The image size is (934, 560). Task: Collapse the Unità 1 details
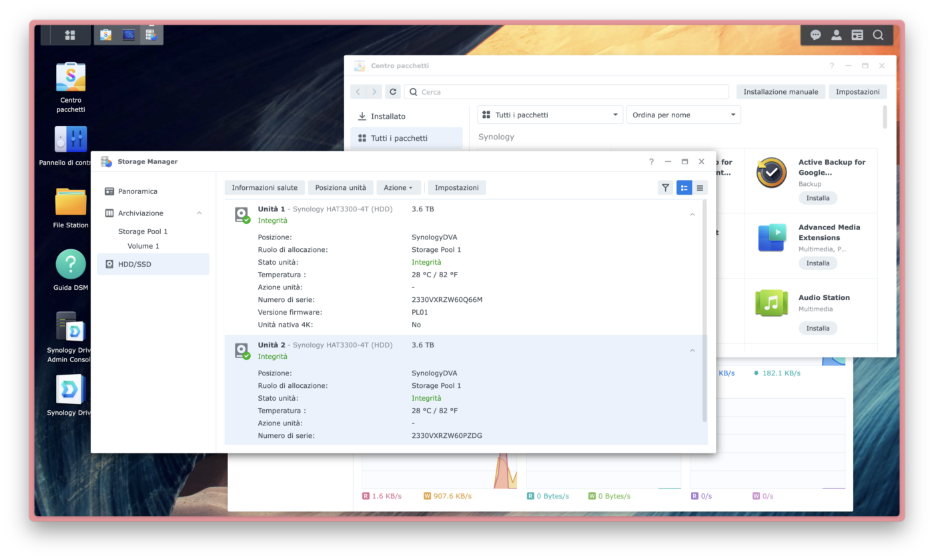coord(692,215)
